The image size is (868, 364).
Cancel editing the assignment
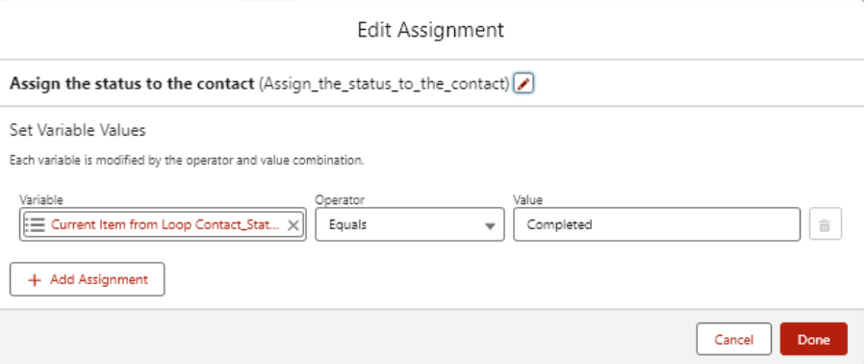pos(733,339)
